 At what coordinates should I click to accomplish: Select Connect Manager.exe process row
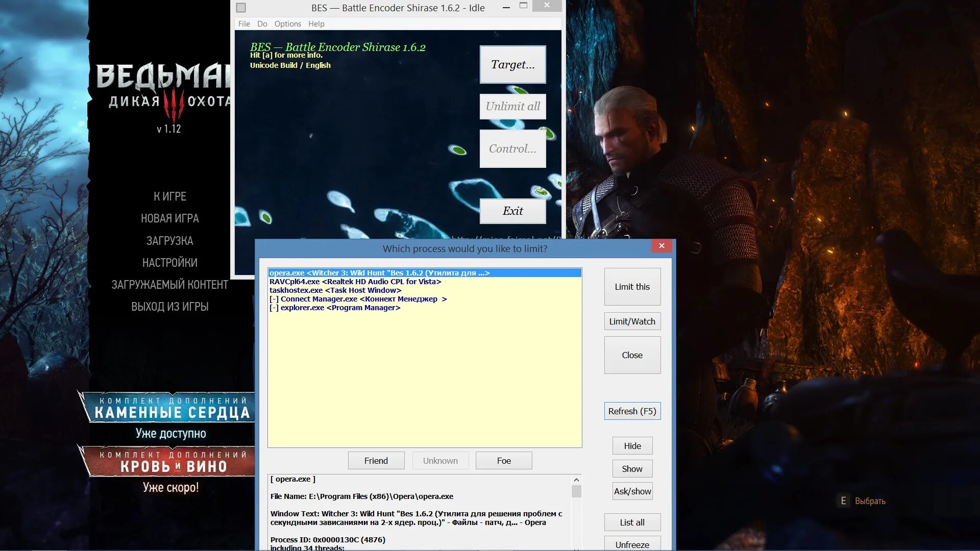[x=425, y=299]
